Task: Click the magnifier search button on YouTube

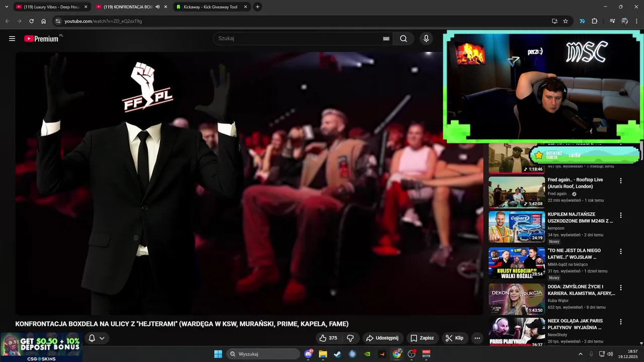Action: [404, 39]
